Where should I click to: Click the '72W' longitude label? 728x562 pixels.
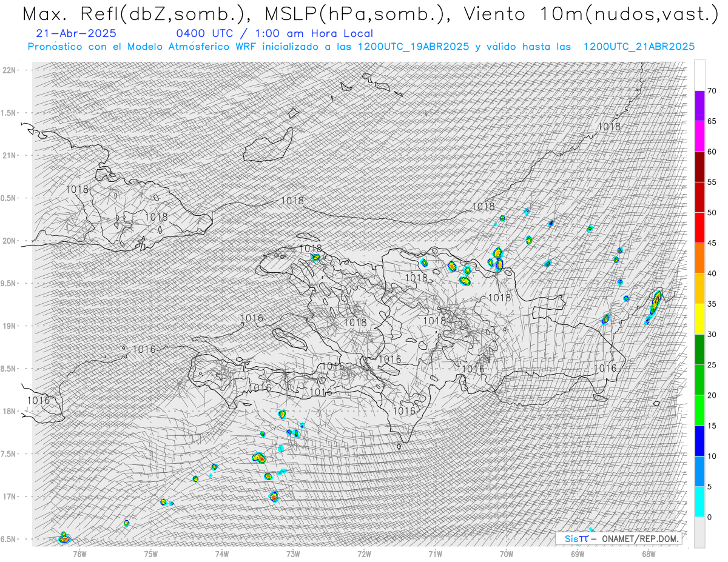click(x=364, y=554)
